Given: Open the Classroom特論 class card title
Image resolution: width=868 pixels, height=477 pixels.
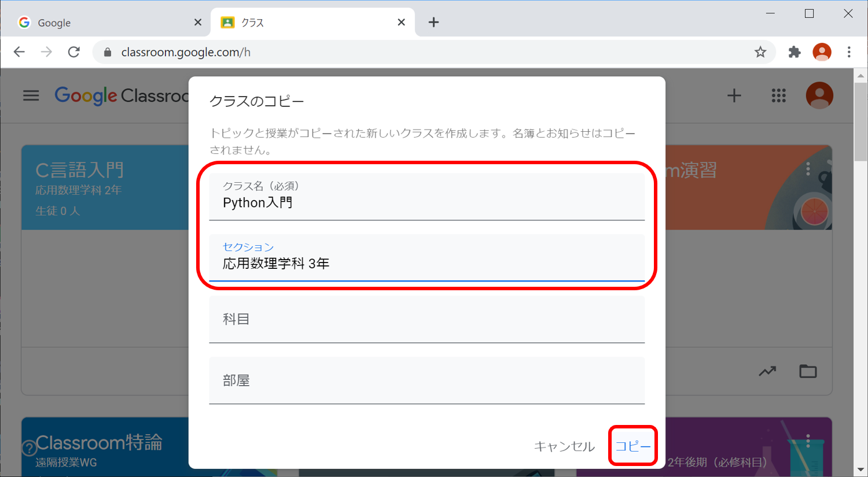Looking at the screenshot, I should 99,442.
